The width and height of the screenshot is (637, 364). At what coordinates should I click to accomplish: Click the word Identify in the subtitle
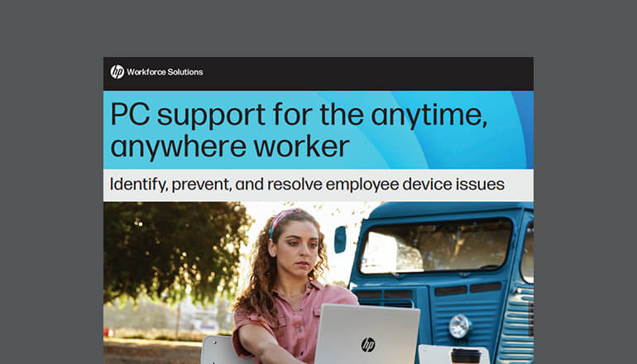137,184
